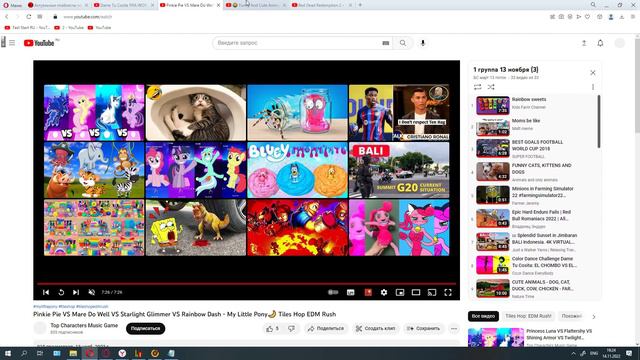
Task: Open more actions three-dot menu under video
Action: (x=454, y=329)
